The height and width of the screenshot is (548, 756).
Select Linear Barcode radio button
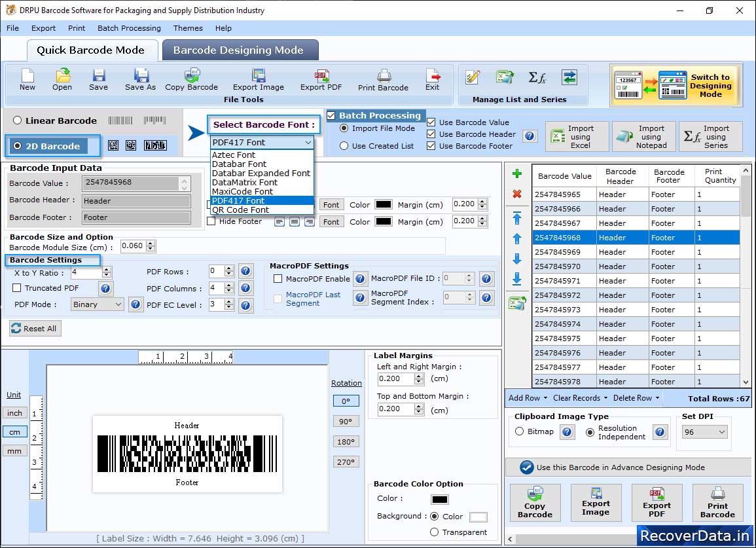(18, 120)
